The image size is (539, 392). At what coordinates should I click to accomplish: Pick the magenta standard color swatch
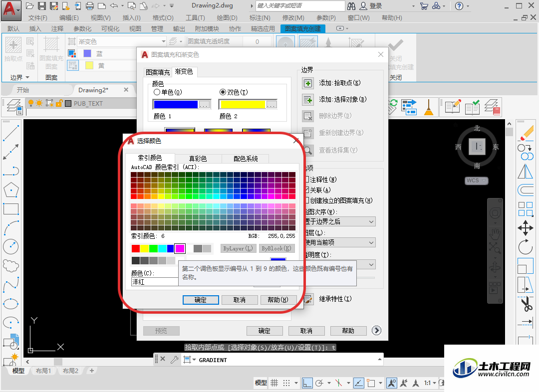[x=180, y=248]
